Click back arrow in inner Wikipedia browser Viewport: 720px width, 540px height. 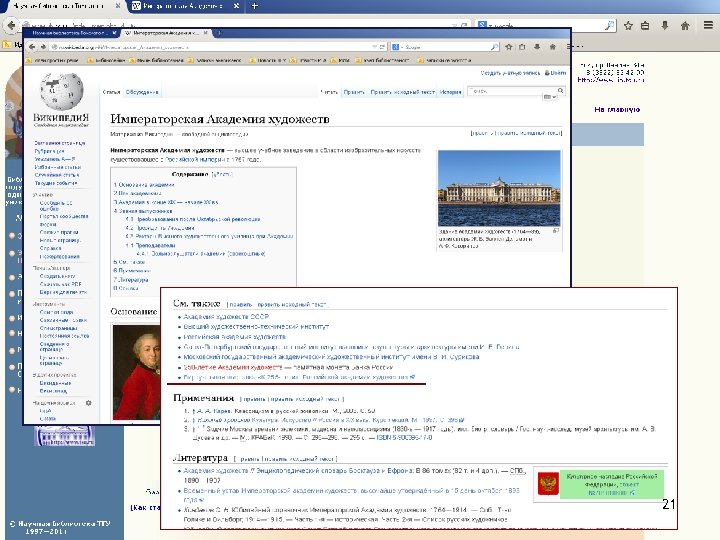click(x=32, y=47)
